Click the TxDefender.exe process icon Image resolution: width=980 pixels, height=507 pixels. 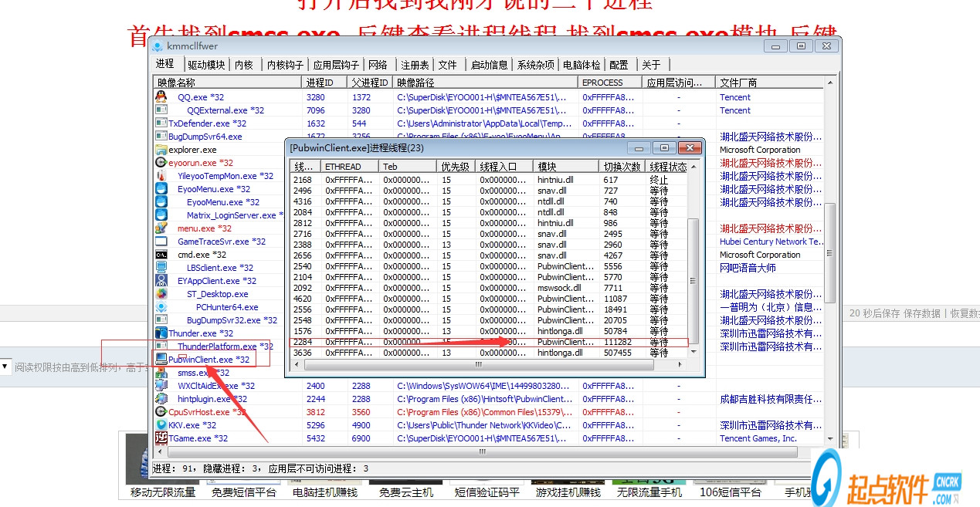pyautogui.click(x=161, y=123)
